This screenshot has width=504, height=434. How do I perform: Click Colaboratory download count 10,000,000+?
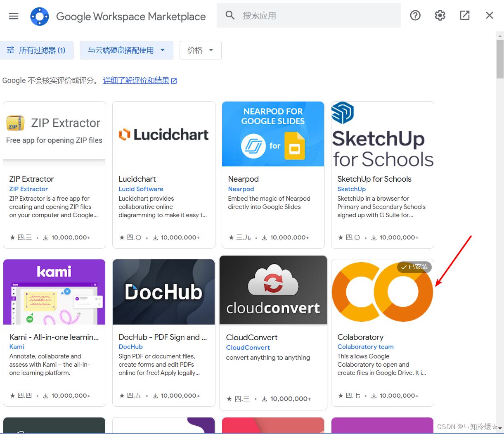(395, 396)
